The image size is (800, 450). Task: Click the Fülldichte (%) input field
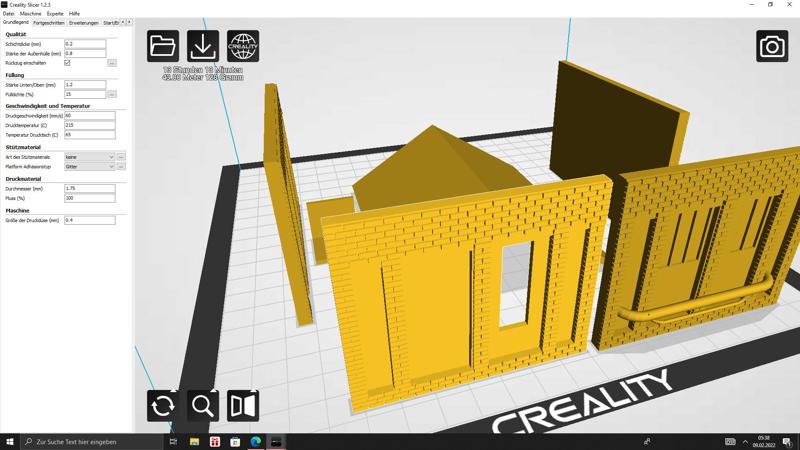[x=85, y=94]
